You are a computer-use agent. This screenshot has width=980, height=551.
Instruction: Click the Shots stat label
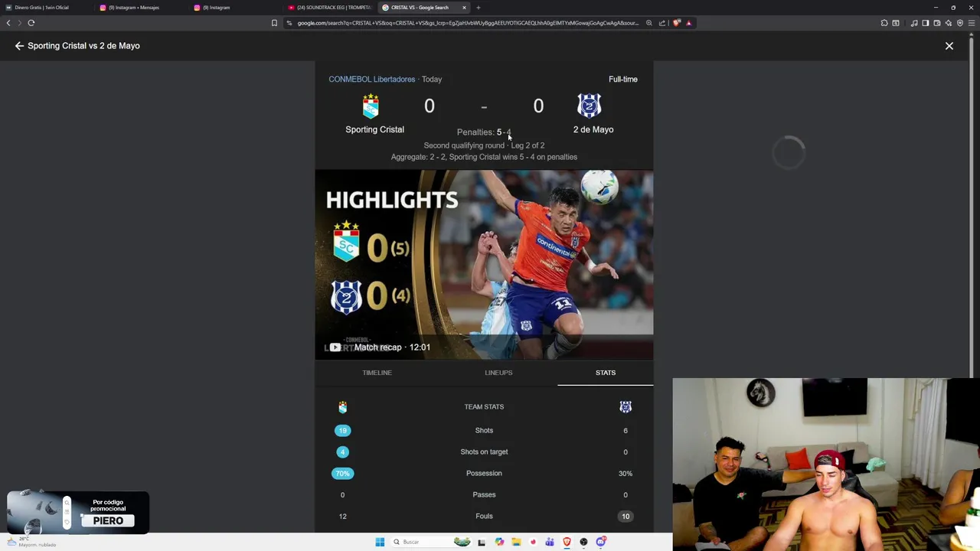(x=484, y=430)
